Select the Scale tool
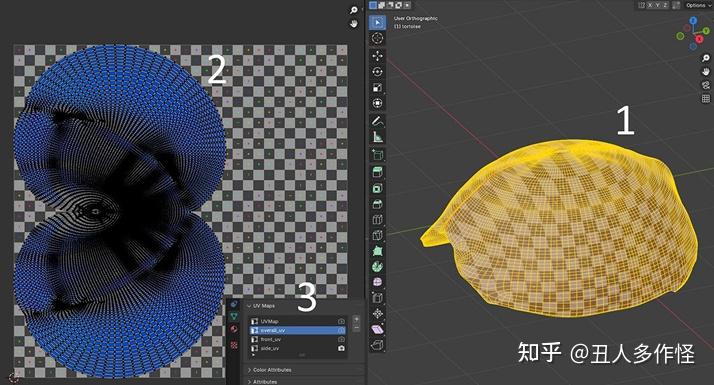This screenshot has width=714, height=385. click(377, 87)
